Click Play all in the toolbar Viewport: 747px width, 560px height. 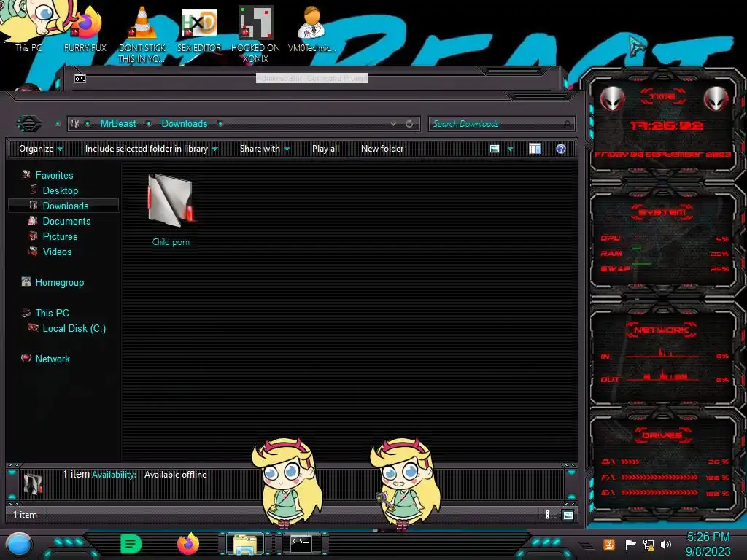point(325,149)
